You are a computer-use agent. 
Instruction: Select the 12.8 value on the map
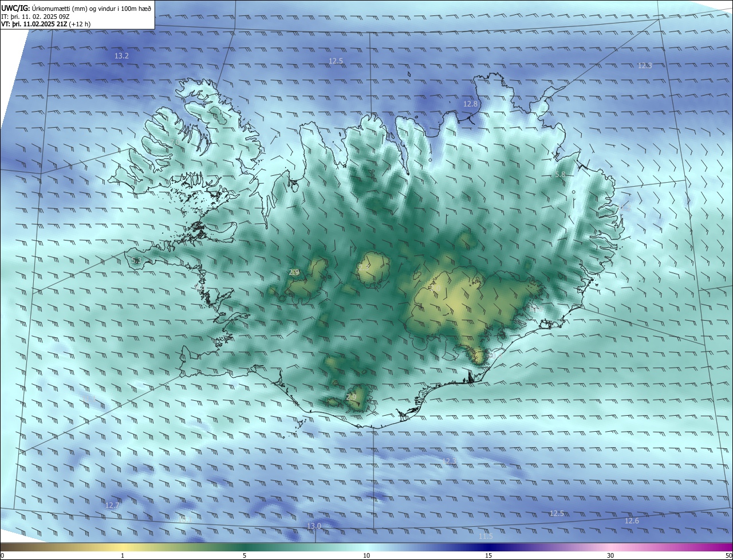(470, 104)
